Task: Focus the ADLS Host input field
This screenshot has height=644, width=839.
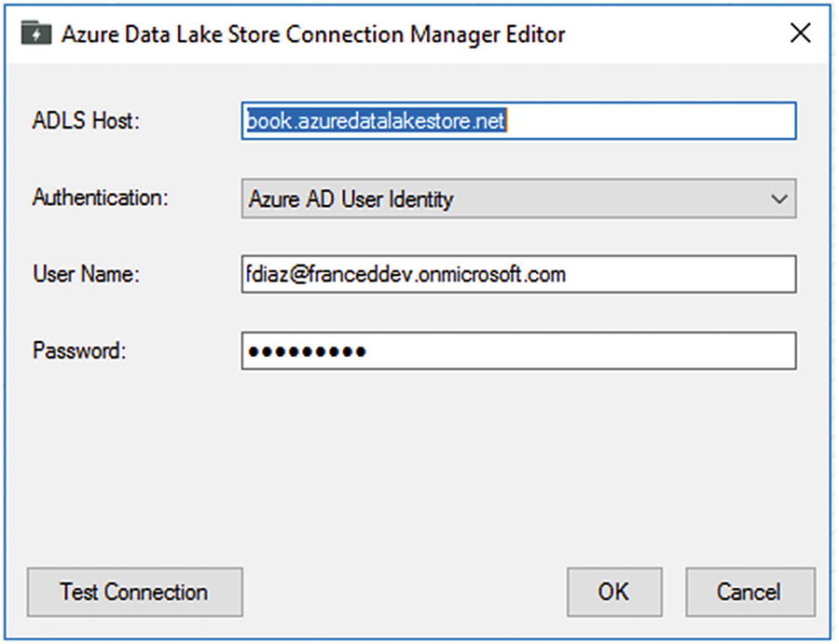Action: click(x=518, y=121)
